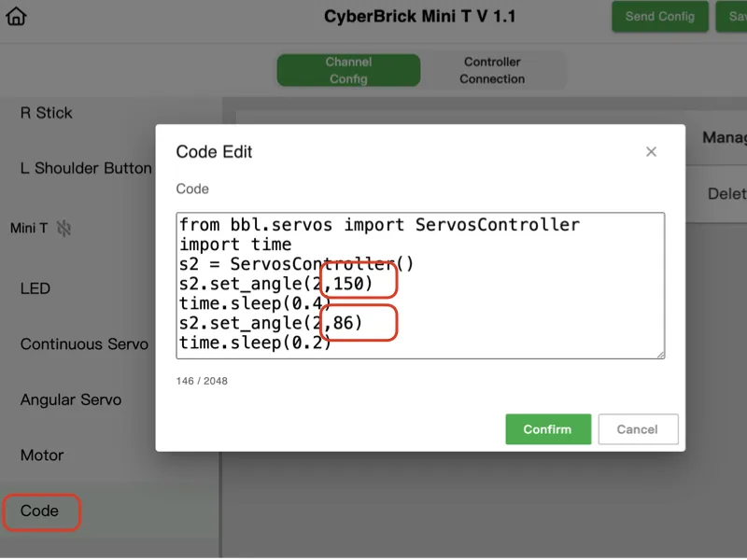
Task: Choose Continuous Servo from the sidebar
Action: click(x=84, y=344)
